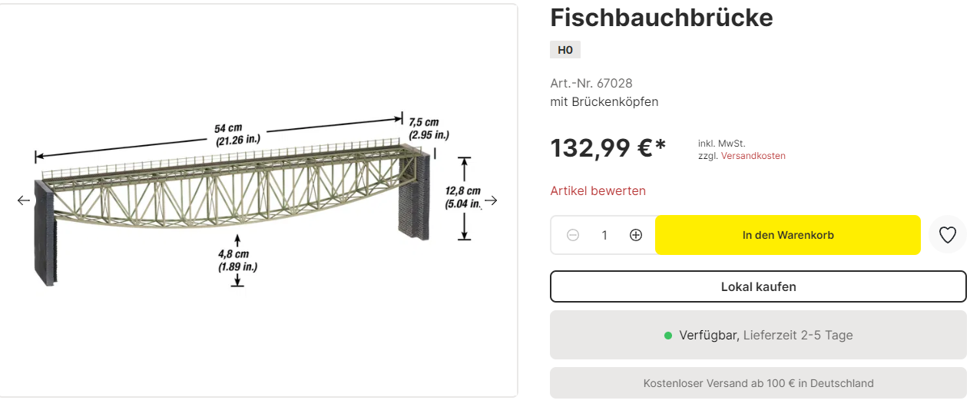The image size is (980, 407).
Task: Click the 132,99 € price
Action: [x=608, y=148]
